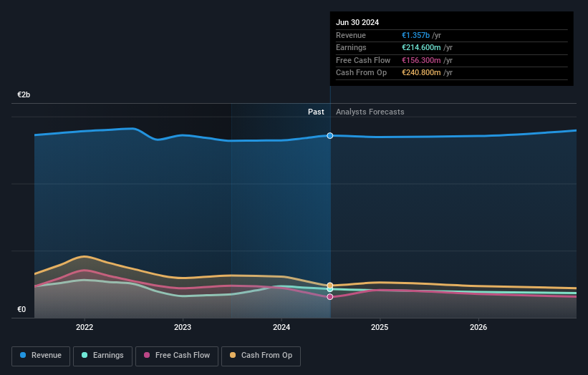Click the €0 y-axis label

tap(21, 309)
